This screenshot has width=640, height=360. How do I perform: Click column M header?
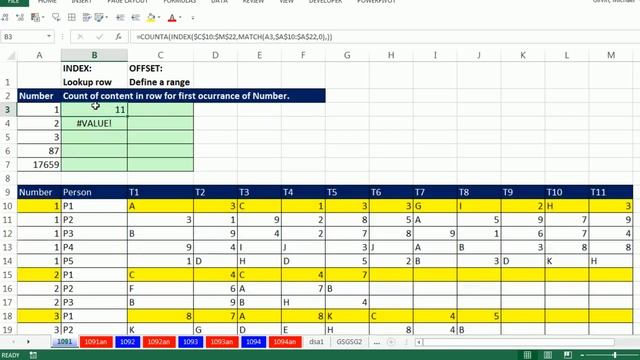coord(611,55)
